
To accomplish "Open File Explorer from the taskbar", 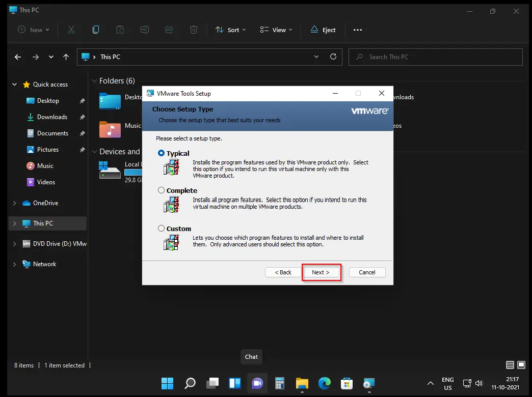I will (x=302, y=383).
